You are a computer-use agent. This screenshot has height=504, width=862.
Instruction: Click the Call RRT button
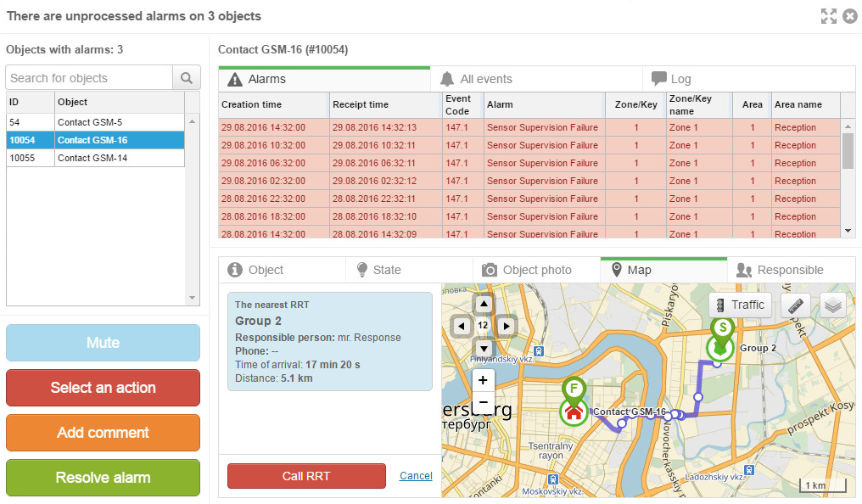tap(306, 476)
